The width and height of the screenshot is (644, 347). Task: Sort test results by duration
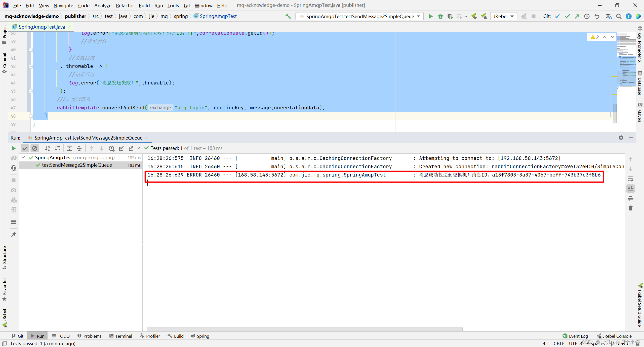coord(57,148)
